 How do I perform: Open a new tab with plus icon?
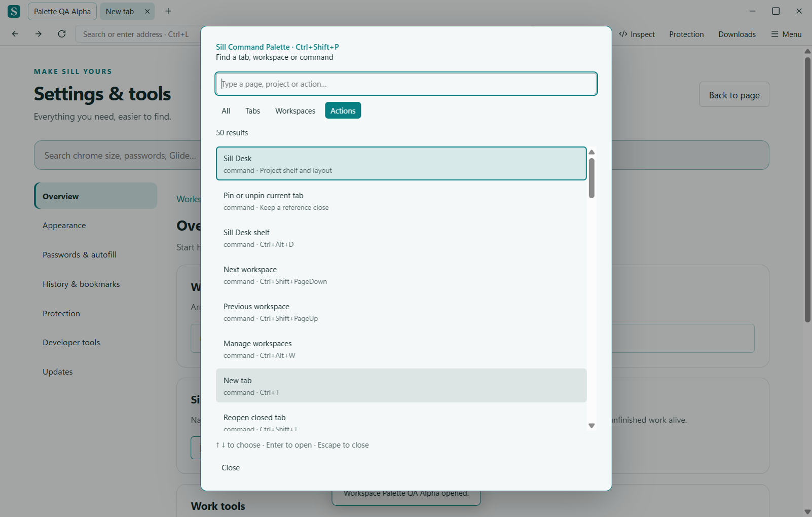pos(168,11)
